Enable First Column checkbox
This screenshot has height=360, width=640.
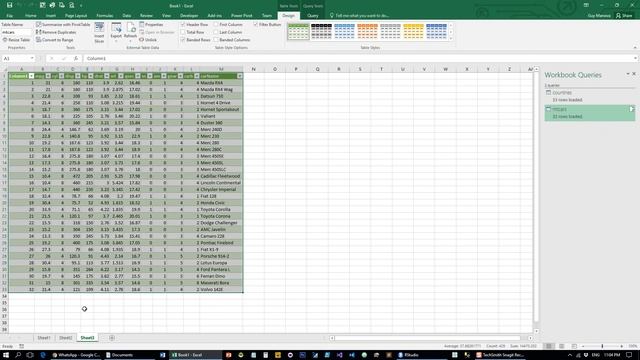point(216,24)
